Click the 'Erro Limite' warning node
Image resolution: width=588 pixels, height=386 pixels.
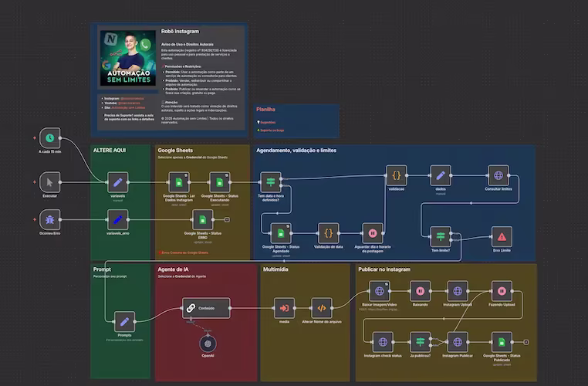502,237
